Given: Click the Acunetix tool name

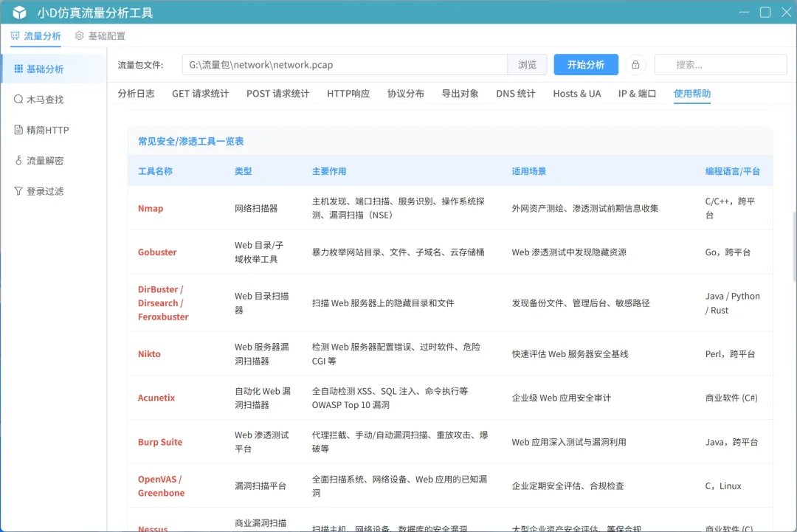Looking at the screenshot, I should click(x=156, y=398).
